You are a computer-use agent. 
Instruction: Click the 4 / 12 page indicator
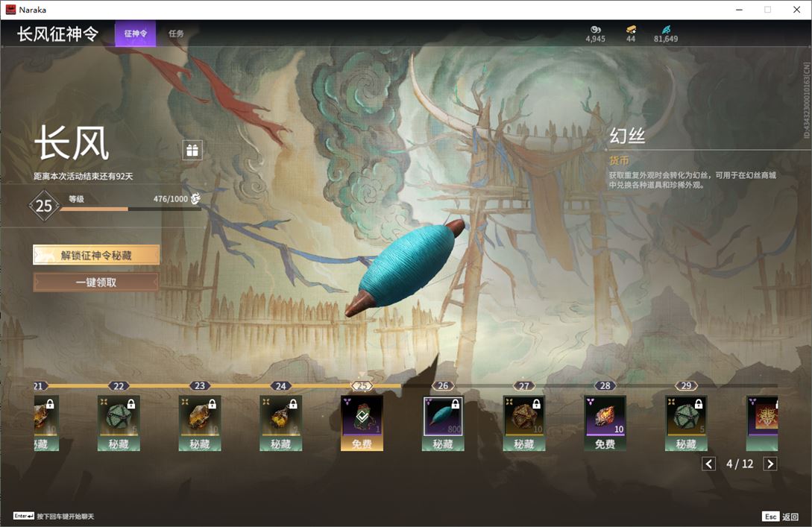pyautogui.click(x=740, y=464)
